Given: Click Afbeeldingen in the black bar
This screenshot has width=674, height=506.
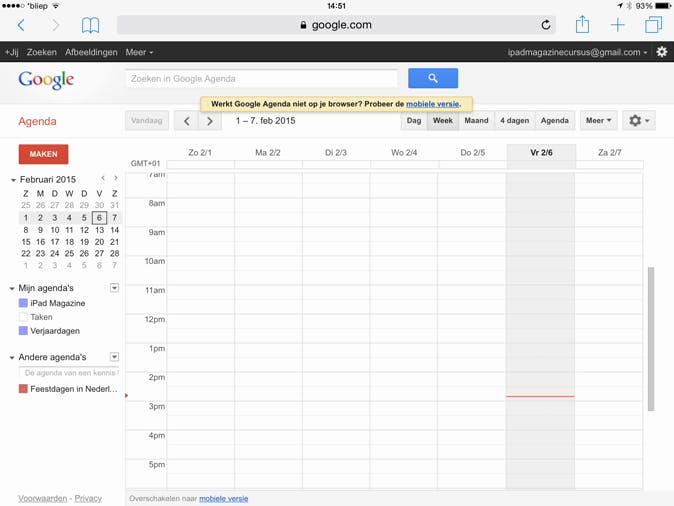Looking at the screenshot, I should pyautogui.click(x=91, y=52).
